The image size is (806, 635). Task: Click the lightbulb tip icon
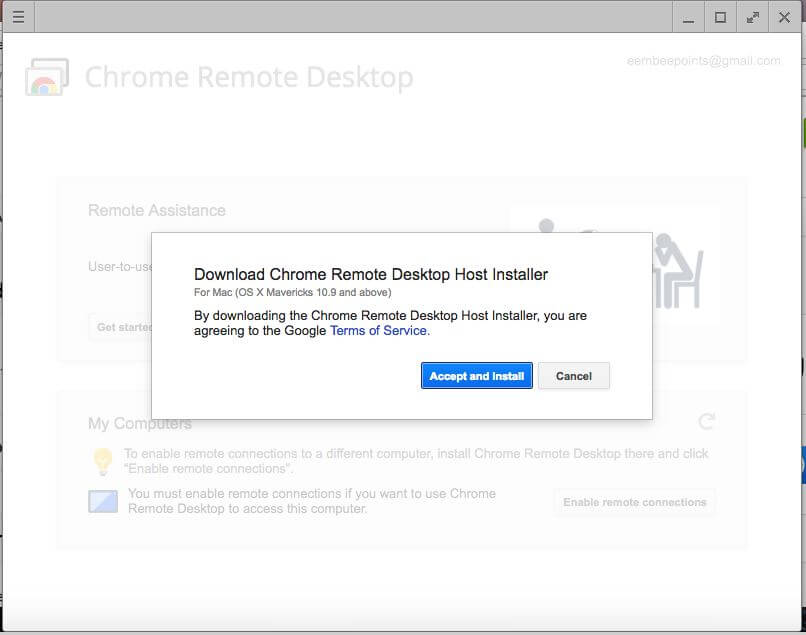[103, 461]
